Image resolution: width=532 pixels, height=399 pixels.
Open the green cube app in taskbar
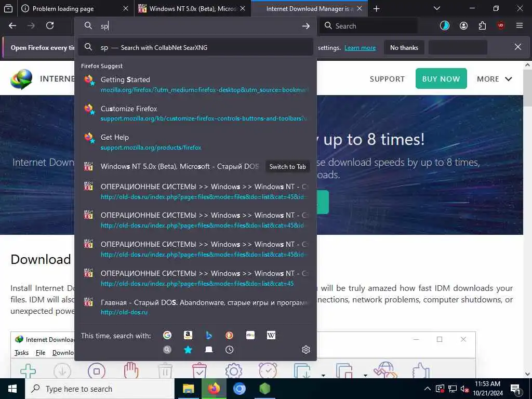[x=264, y=389]
